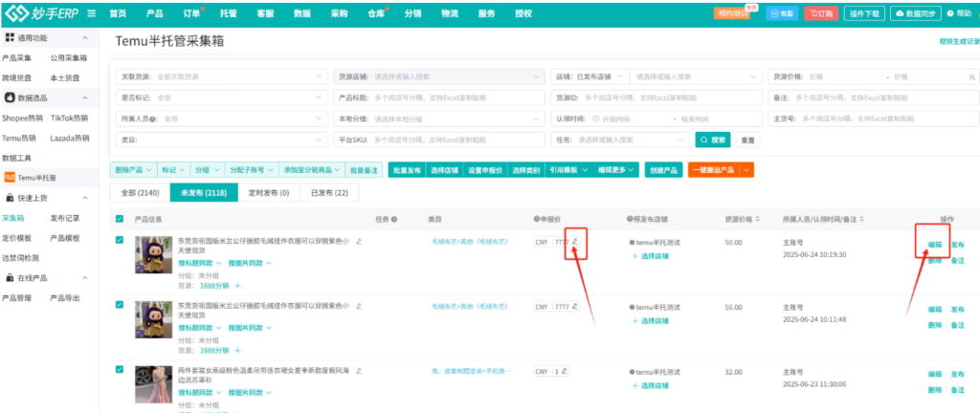Switch to 全部 (2140) tab
The width and height of the screenshot is (980, 413).
pyautogui.click(x=139, y=193)
